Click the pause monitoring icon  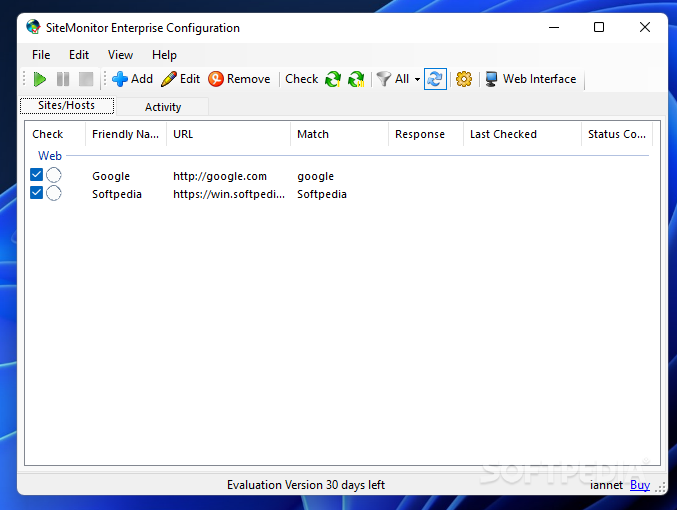coord(63,79)
